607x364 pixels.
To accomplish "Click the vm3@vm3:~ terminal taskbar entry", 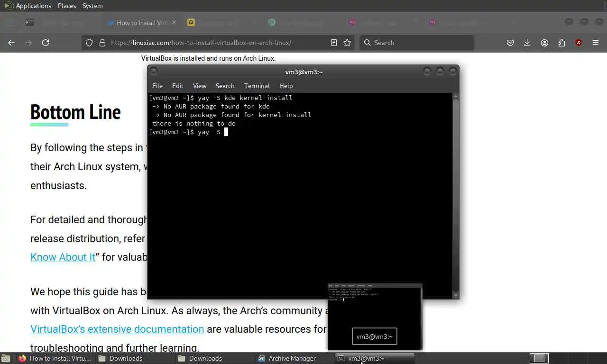I will point(375,358).
